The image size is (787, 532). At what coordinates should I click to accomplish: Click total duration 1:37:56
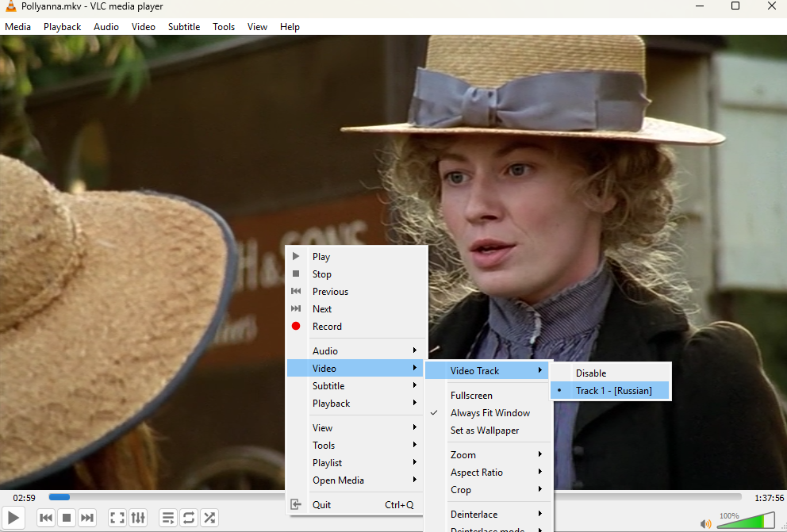(769, 498)
